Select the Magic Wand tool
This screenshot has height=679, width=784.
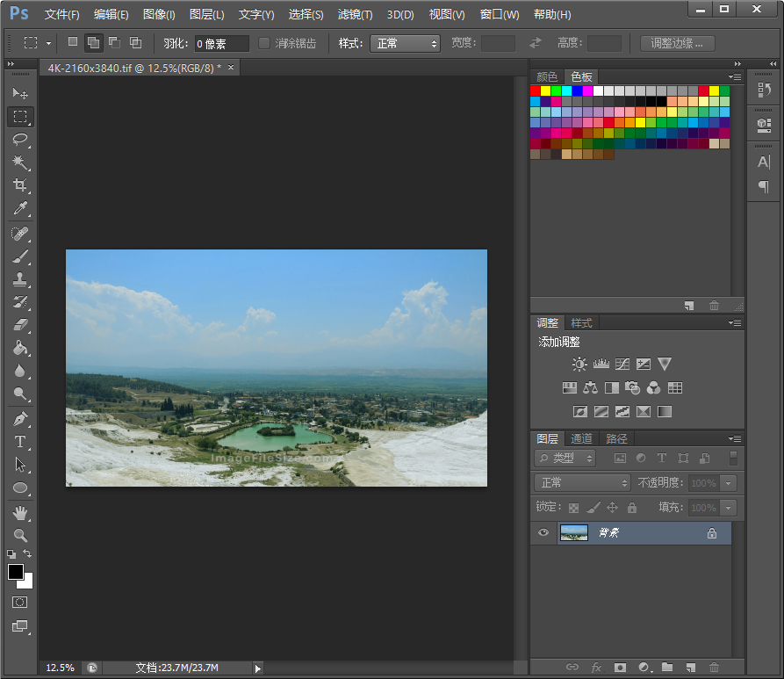[20, 163]
